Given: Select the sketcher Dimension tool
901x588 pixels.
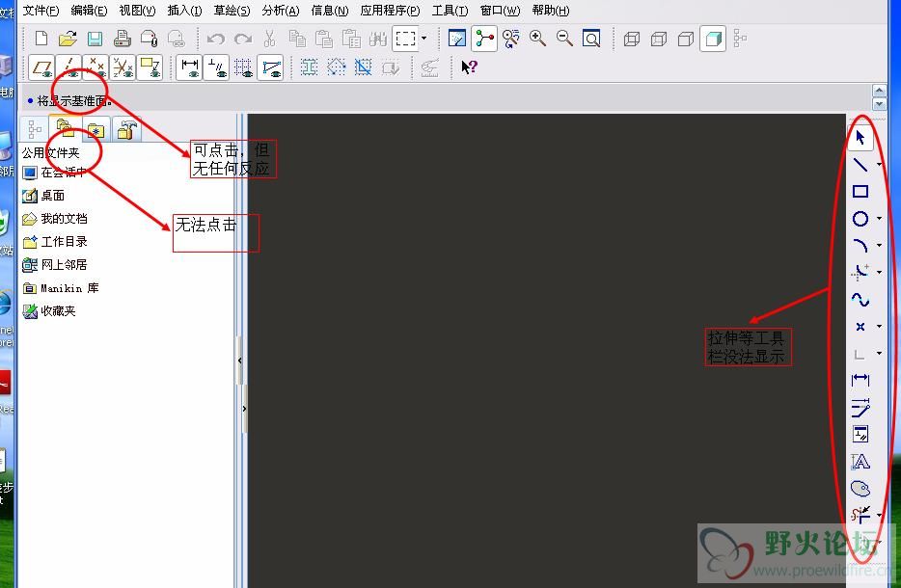Looking at the screenshot, I should pyautogui.click(x=860, y=380).
